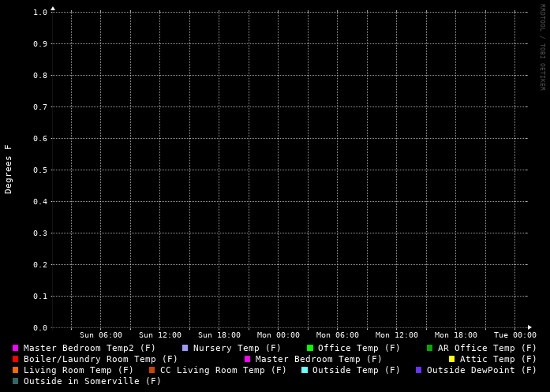Click the red Boiler/Laundry Room swatch
The width and height of the screenshot is (550, 392).
(15, 359)
